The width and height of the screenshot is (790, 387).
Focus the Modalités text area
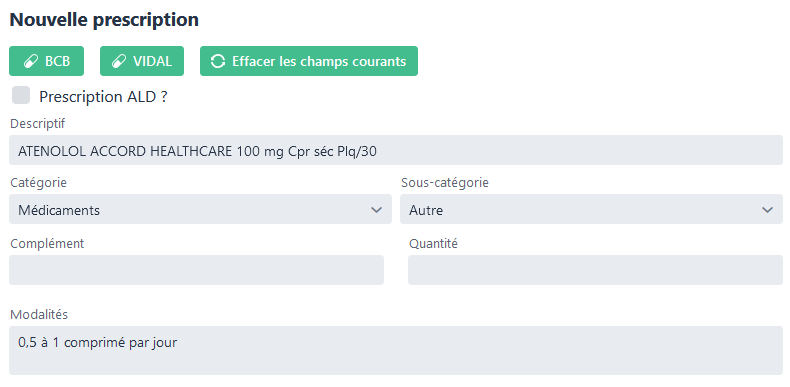[396, 350]
